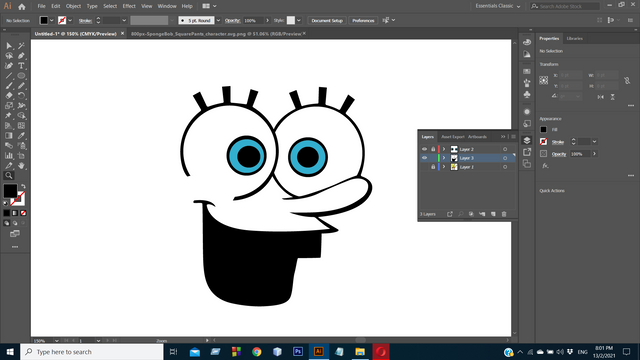Select the Shape Builder tool
Image resolution: width=640 pixels, height=360 pixels.
pyautogui.click(x=21, y=116)
